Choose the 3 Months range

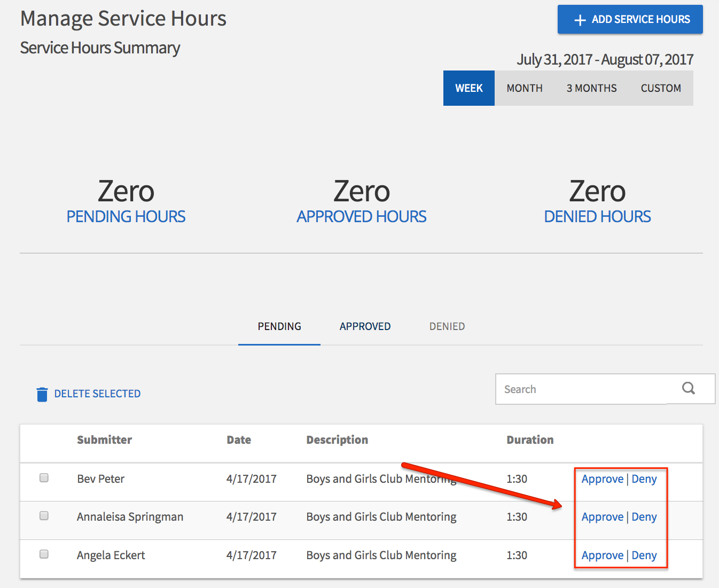coord(592,88)
